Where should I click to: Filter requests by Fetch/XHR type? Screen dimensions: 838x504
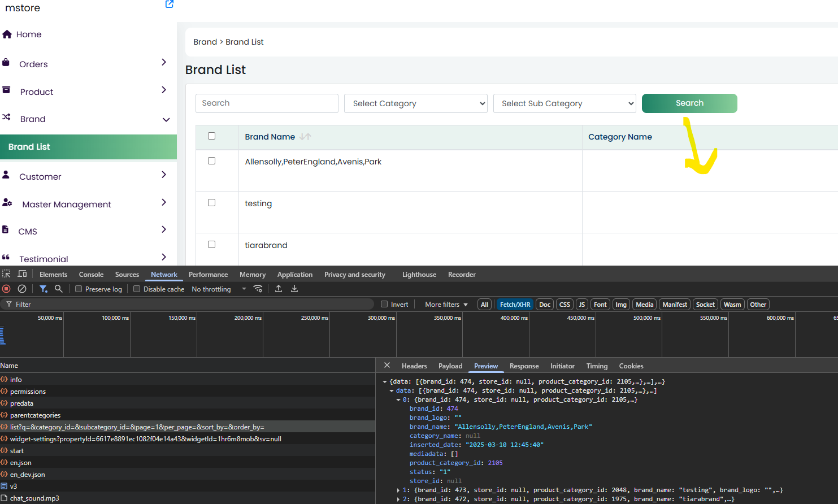[x=515, y=305]
